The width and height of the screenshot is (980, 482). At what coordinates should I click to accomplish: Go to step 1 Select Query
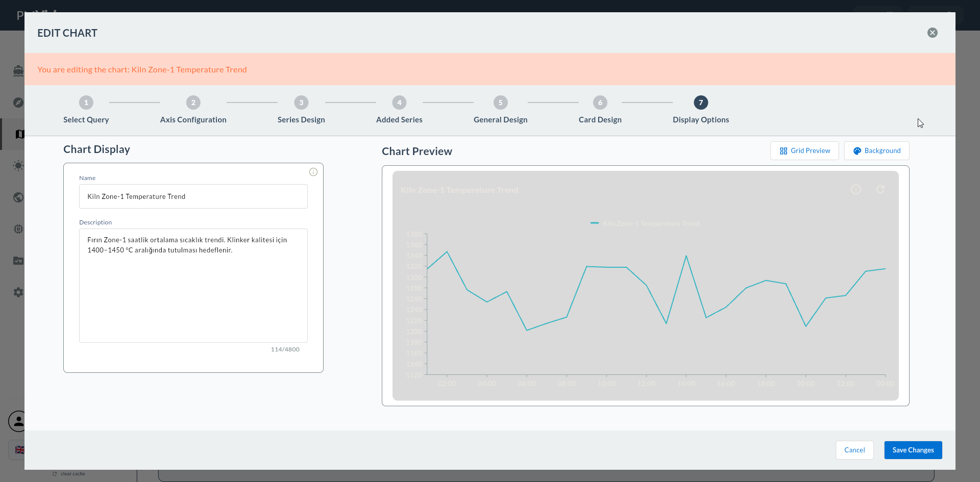(86, 110)
